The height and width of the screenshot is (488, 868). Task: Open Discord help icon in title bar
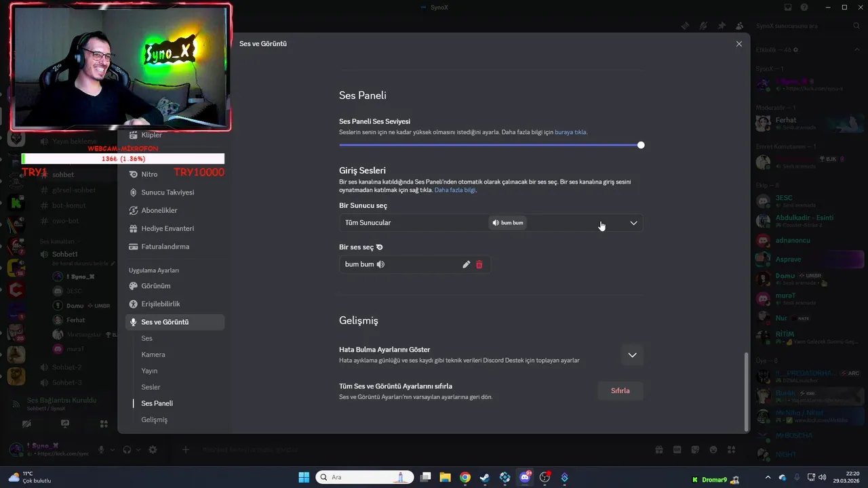coord(804,7)
